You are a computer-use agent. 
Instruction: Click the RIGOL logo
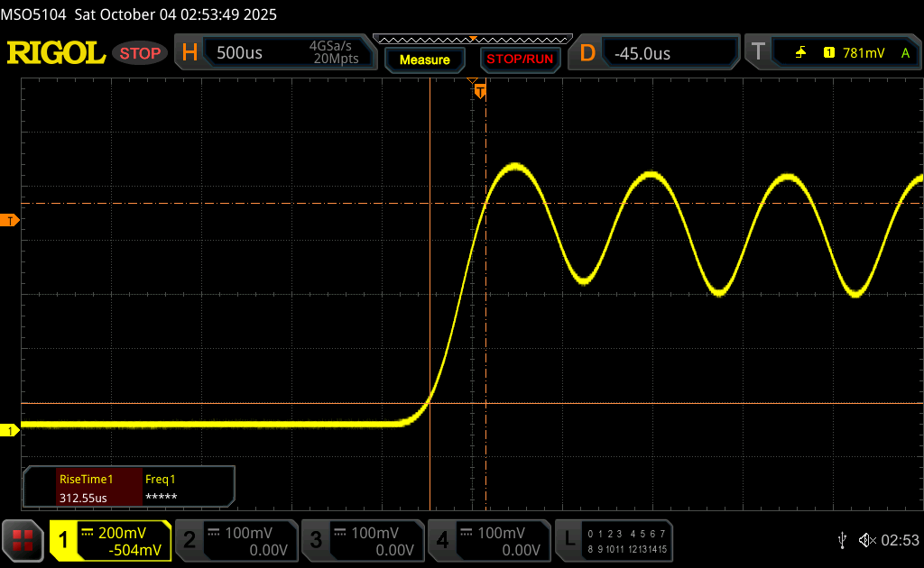[x=56, y=53]
